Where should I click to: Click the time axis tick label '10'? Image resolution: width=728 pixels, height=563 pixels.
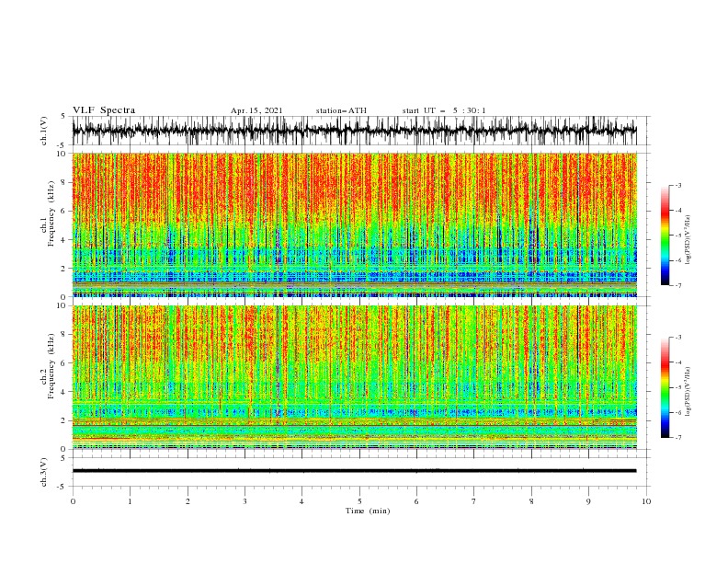(x=646, y=501)
